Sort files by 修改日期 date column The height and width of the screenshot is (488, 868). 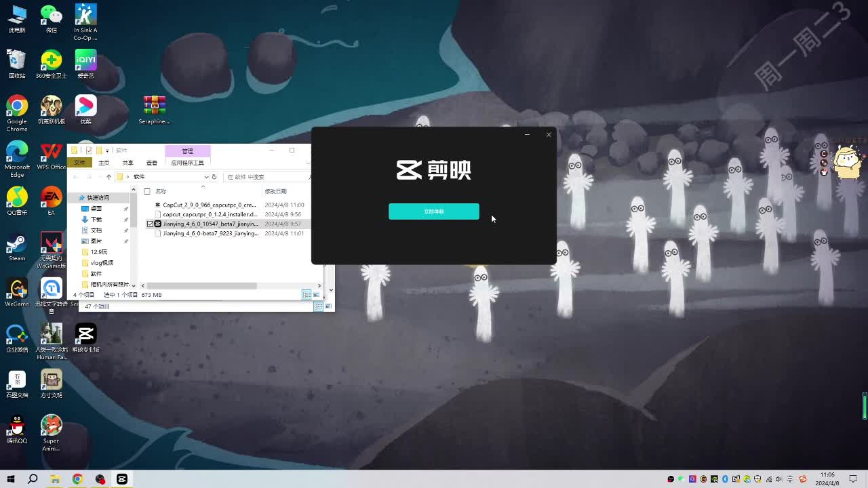pos(275,191)
